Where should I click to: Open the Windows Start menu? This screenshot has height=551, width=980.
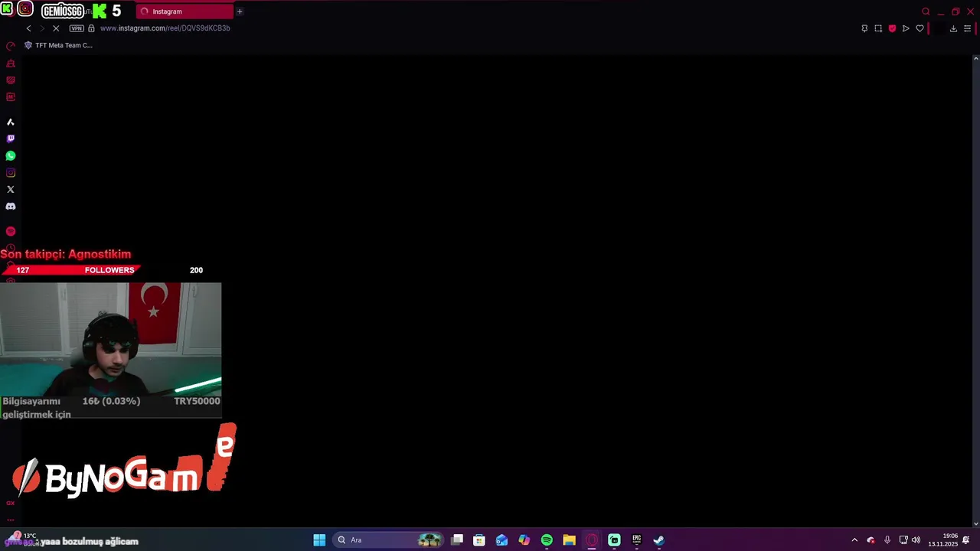click(x=319, y=540)
